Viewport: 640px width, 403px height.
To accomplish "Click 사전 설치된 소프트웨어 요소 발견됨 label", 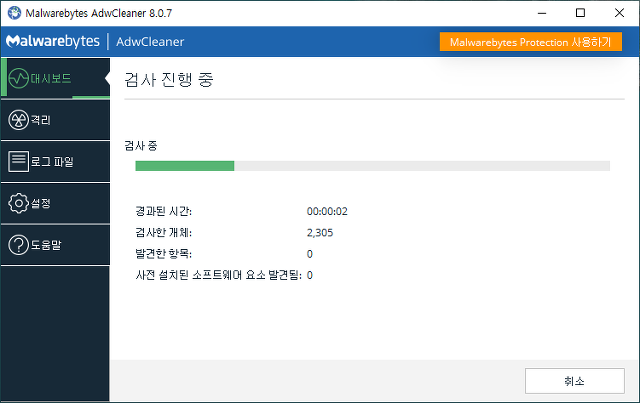I will tap(218, 275).
